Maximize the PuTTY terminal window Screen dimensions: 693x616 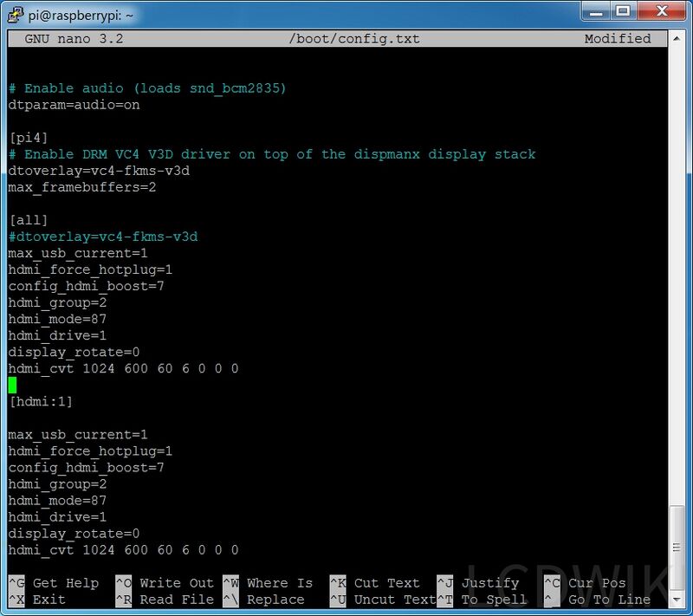click(622, 10)
